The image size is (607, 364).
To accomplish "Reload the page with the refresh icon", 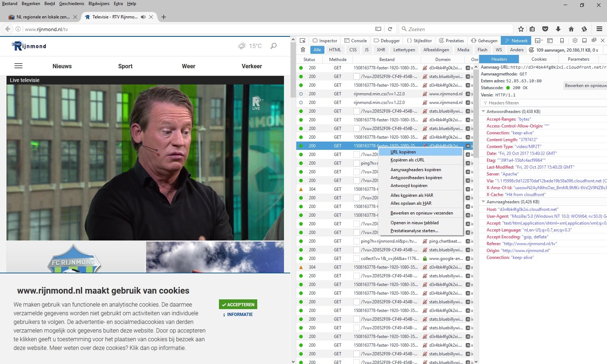I will point(390,29).
